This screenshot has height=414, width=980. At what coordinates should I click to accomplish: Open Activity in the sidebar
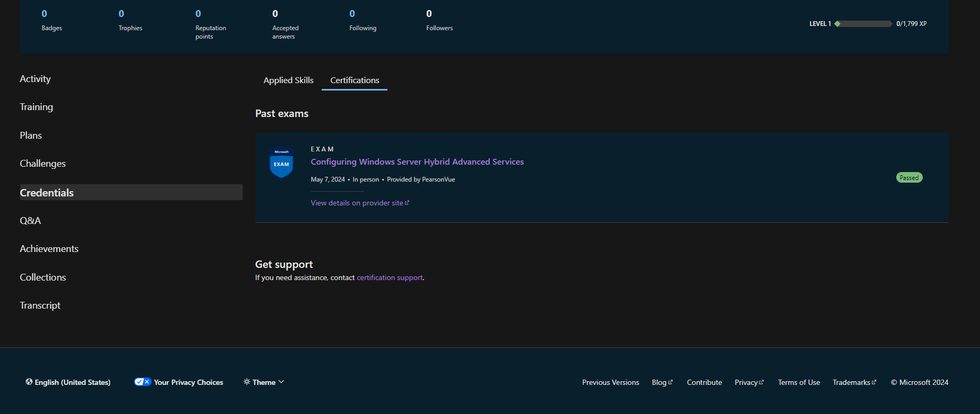click(x=36, y=79)
